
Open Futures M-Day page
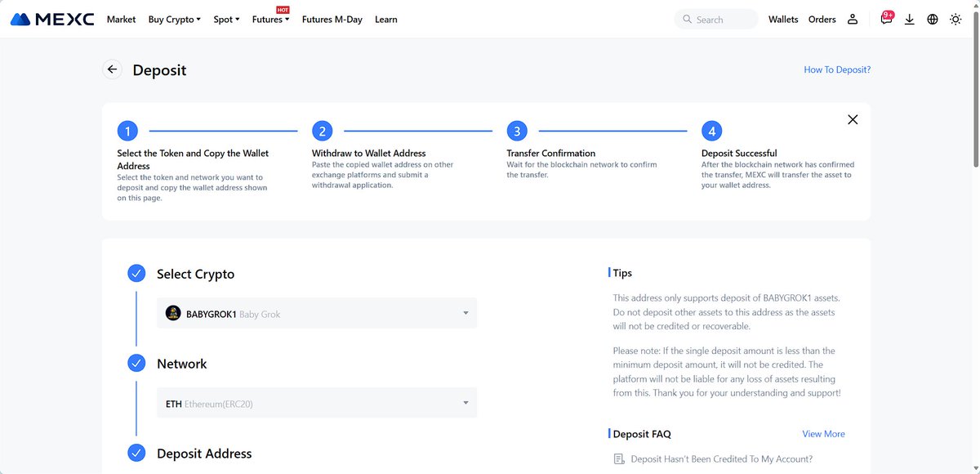tap(332, 20)
